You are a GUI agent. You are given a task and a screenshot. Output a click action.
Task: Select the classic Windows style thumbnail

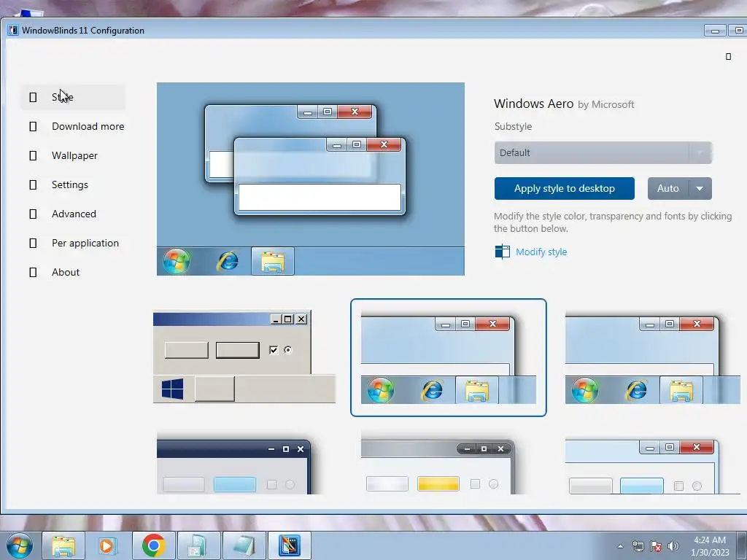(244, 357)
